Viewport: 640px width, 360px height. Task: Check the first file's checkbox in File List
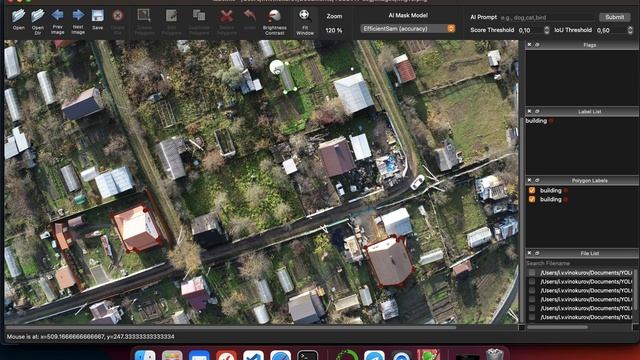click(x=532, y=272)
